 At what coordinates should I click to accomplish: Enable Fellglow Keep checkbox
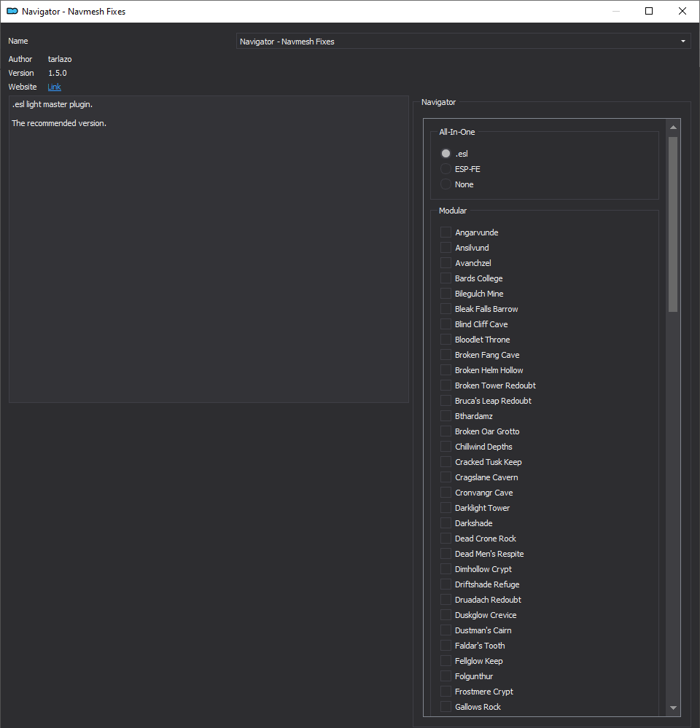pos(446,661)
